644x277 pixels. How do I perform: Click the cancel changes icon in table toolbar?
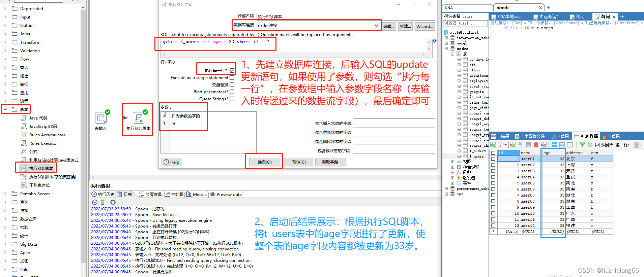pyautogui.click(x=544, y=145)
